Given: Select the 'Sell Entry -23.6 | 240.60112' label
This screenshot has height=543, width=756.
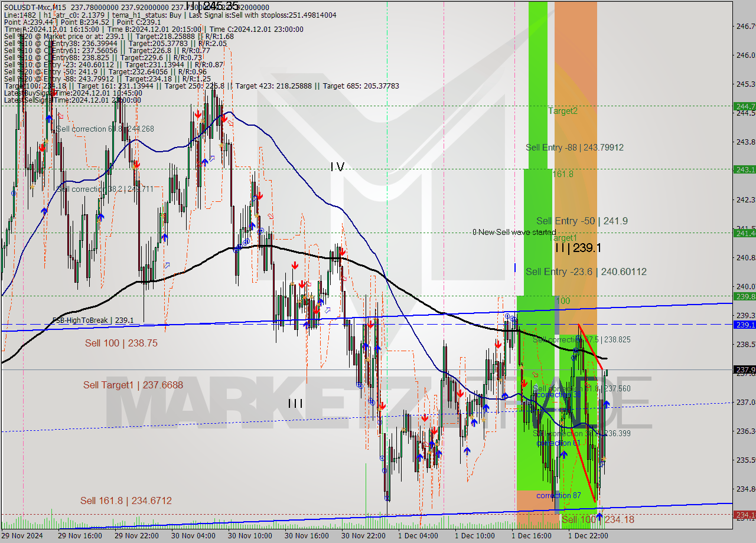Looking at the screenshot, I should pyautogui.click(x=586, y=271).
